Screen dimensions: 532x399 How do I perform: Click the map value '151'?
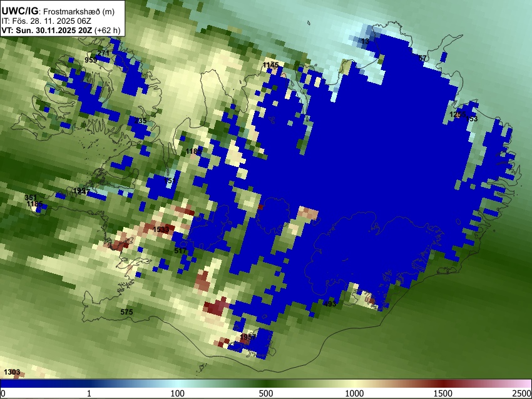[x=170, y=181]
